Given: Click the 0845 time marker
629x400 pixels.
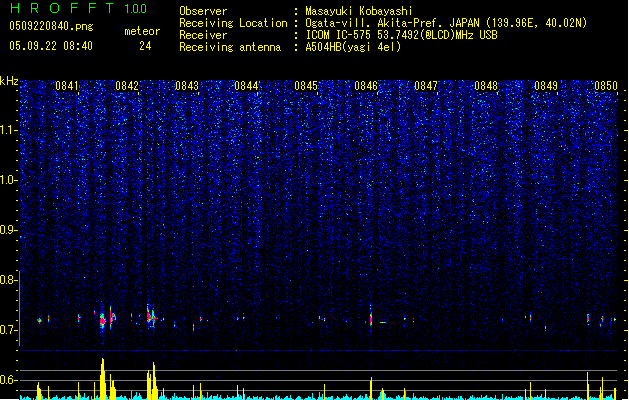Looking at the screenshot, I should [x=306, y=86].
